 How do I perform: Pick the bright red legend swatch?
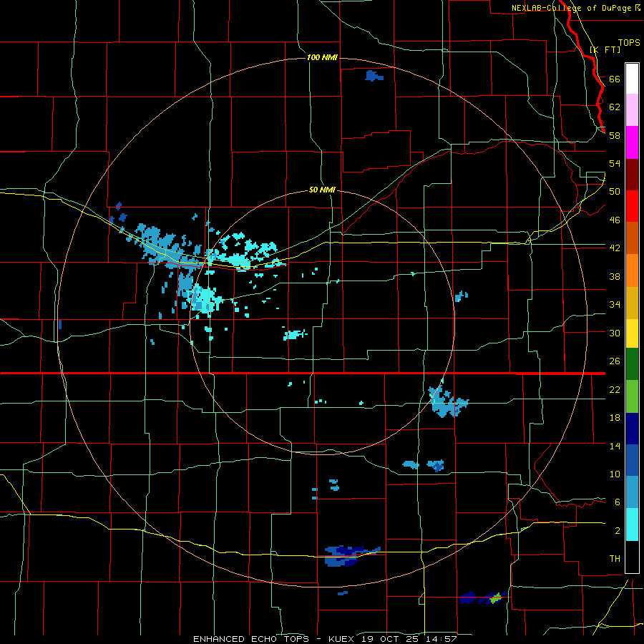click(x=632, y=206)
